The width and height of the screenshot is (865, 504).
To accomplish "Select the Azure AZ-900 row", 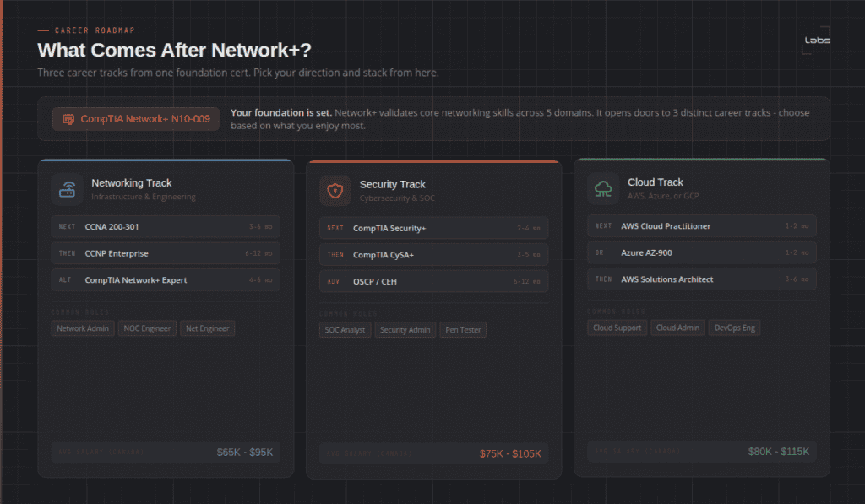I will pyautogui.click(x=702, y=252).
